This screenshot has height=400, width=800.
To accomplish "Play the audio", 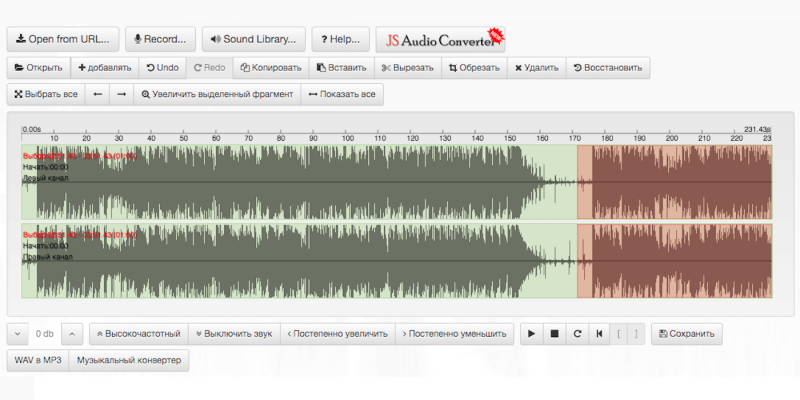I will tap(532, 334).
